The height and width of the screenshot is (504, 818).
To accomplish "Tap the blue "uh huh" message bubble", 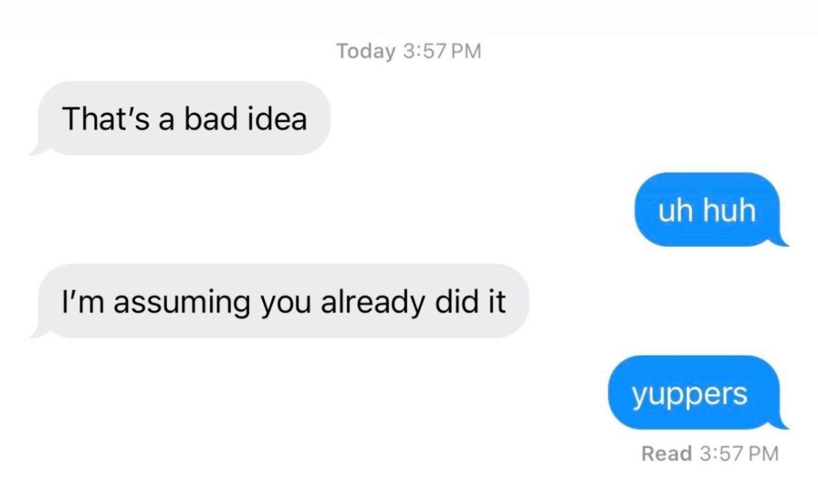I will [x=711, y=210].
